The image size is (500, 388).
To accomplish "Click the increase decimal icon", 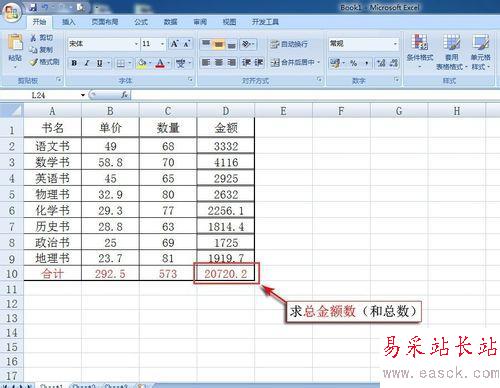I will [x=381, y=63].
